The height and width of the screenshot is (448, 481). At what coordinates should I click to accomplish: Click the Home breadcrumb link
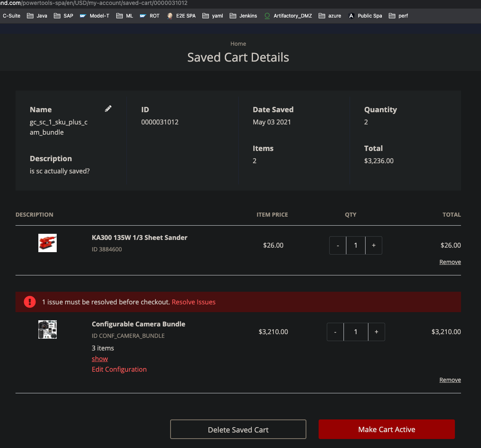click(x=238, y=44)
